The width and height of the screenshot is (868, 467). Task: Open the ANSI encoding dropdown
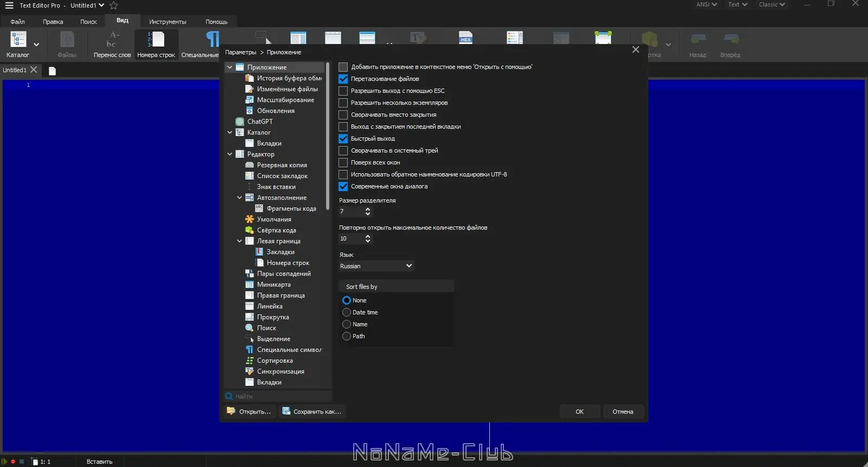706,4
